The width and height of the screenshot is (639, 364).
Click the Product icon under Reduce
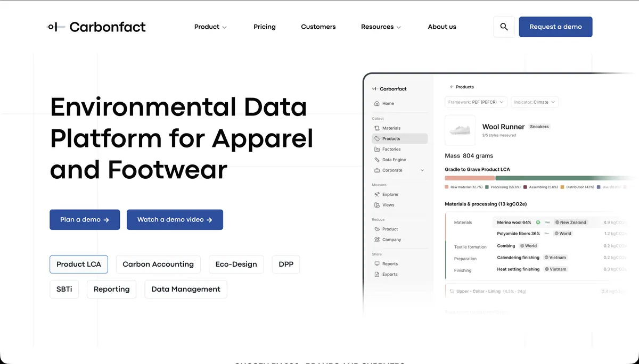[377, 229]
